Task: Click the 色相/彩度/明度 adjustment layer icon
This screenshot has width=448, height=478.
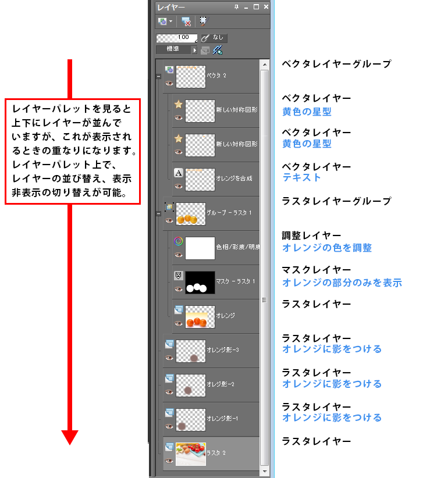Action: coord(179,241)
